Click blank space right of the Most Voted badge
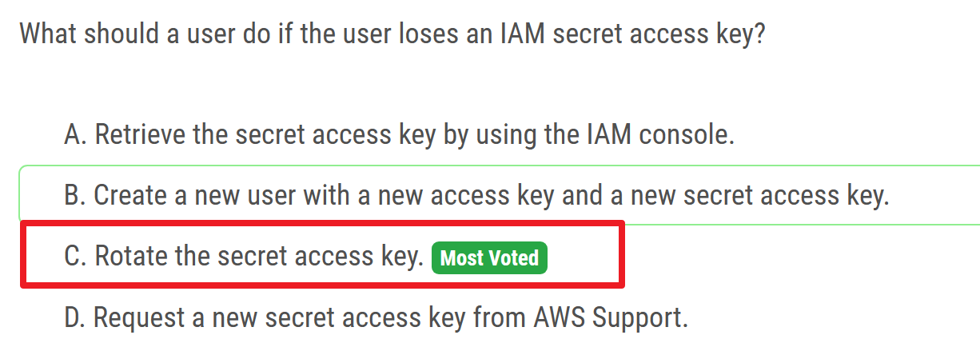 (x=584, y=258)
